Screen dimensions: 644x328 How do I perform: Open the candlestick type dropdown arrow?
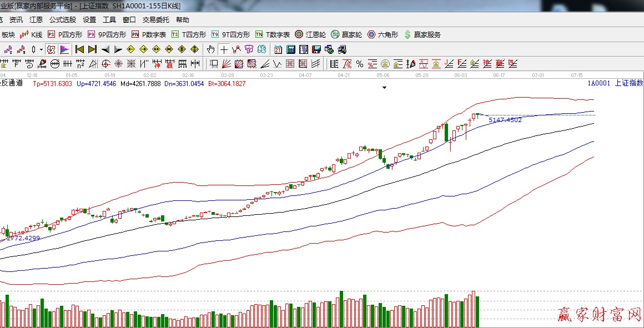click(41, 49)
